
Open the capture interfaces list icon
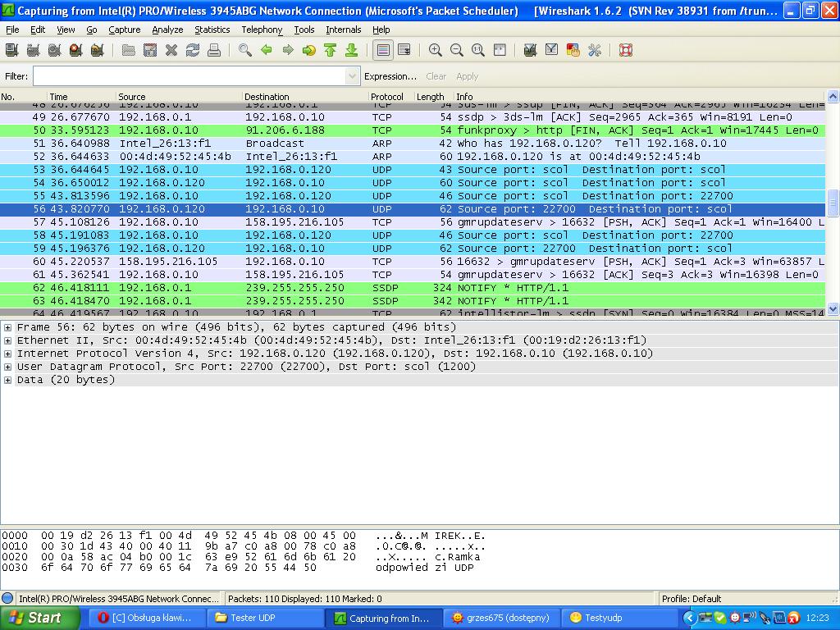11,50
